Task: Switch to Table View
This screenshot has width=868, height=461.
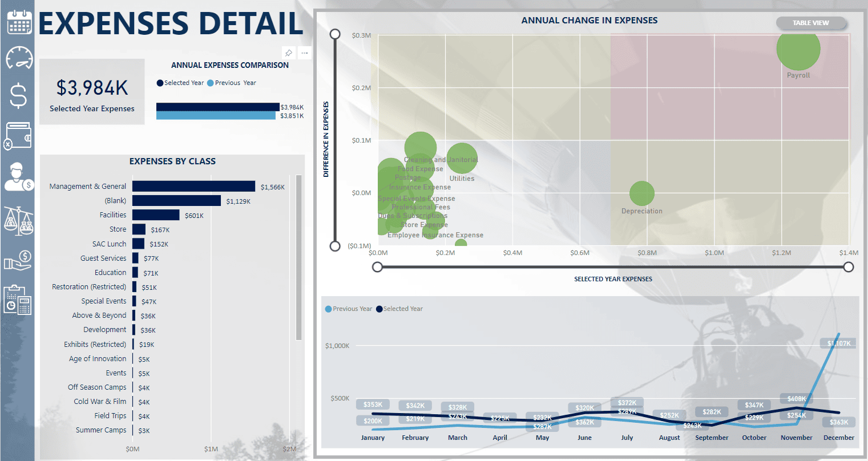Action: click(810, 23)
